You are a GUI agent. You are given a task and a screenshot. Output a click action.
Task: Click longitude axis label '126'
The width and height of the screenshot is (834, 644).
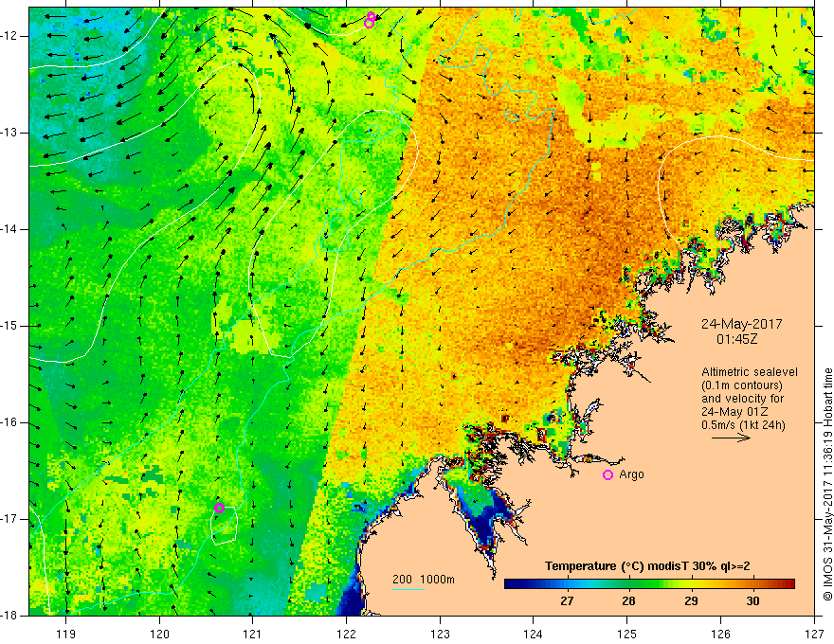pos(720,634)
